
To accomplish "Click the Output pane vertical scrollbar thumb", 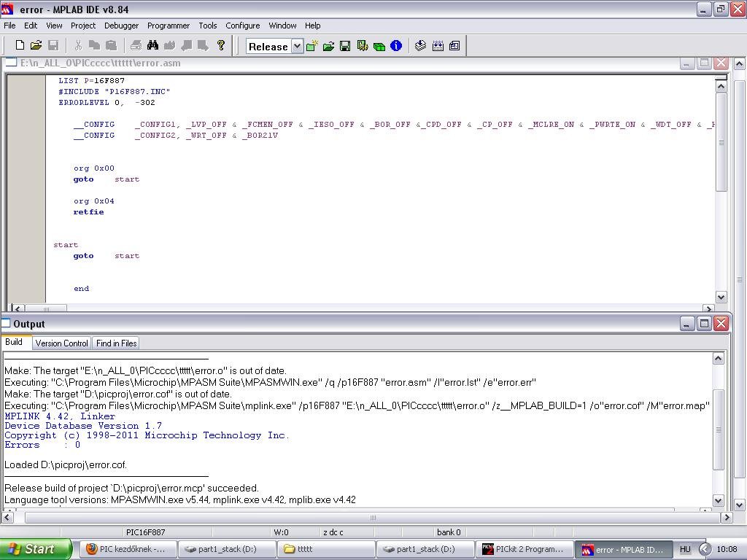I will pos(719,429).
